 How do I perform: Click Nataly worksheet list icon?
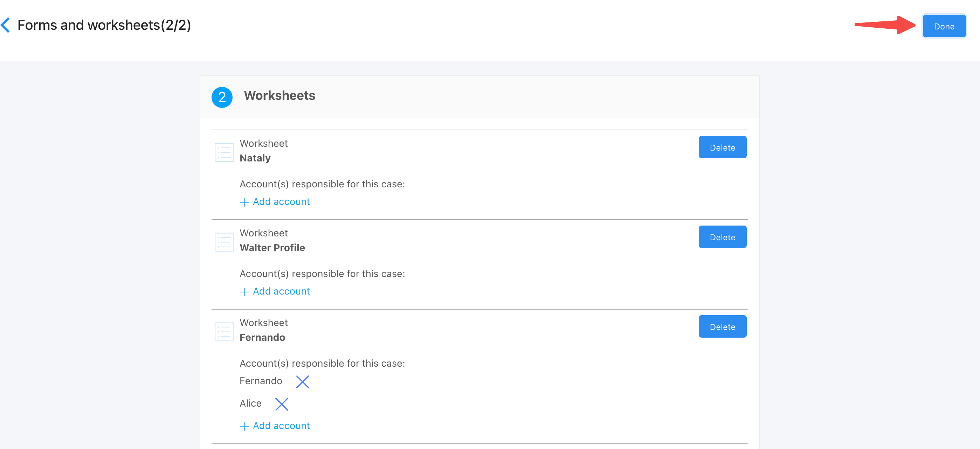(224, 152)
